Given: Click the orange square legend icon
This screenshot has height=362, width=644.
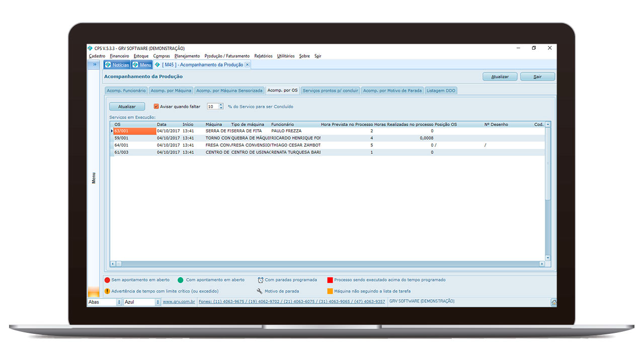Looking at the screenshot, I should [330, 291].
